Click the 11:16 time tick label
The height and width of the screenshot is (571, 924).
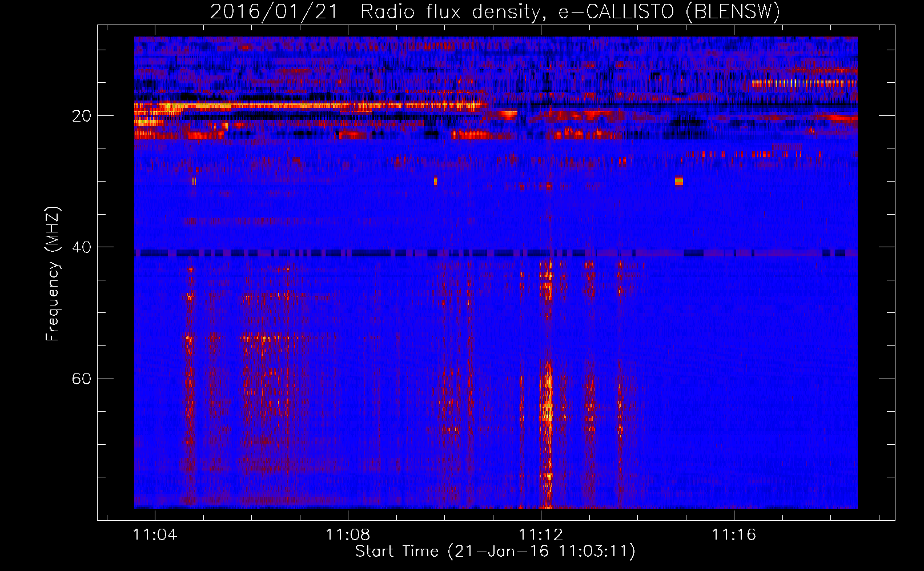[734, 535]
